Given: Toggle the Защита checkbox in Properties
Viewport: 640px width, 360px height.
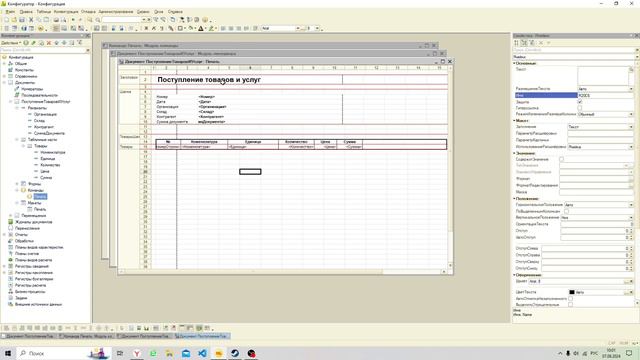Looking at the screenshot, I should (x=580, y=102).
